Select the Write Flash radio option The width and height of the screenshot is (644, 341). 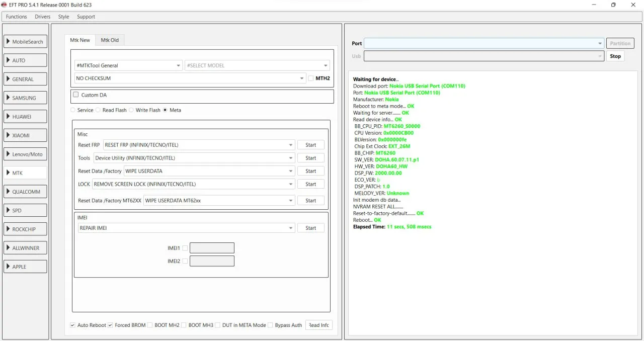click(x=131, y=110)
